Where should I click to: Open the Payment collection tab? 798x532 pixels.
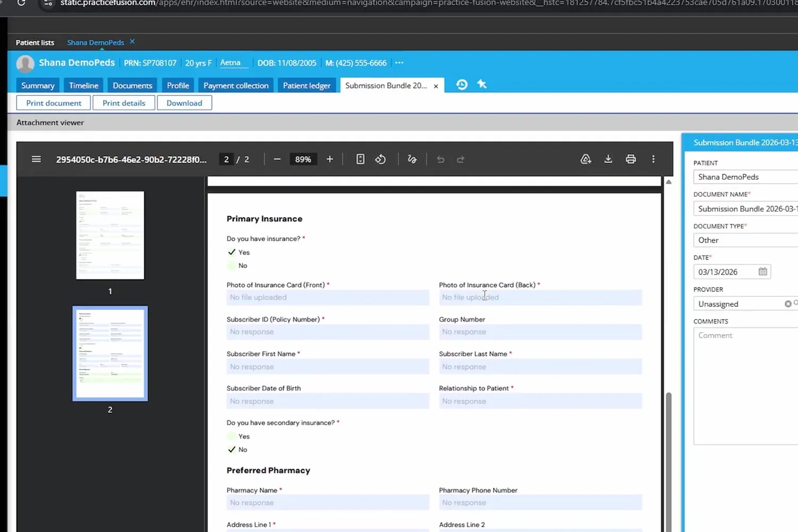[236, 85]
